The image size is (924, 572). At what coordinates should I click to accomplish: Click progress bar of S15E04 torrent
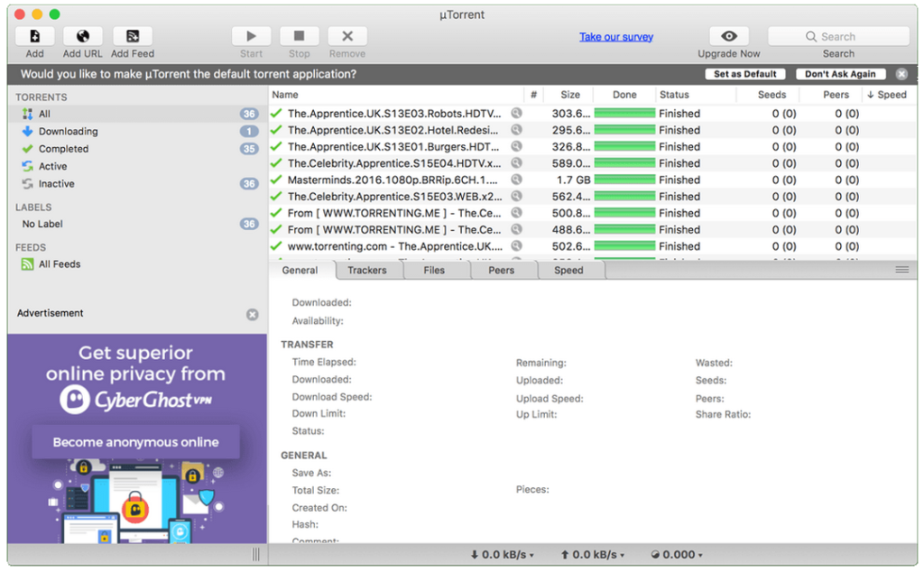pos(624,163)
